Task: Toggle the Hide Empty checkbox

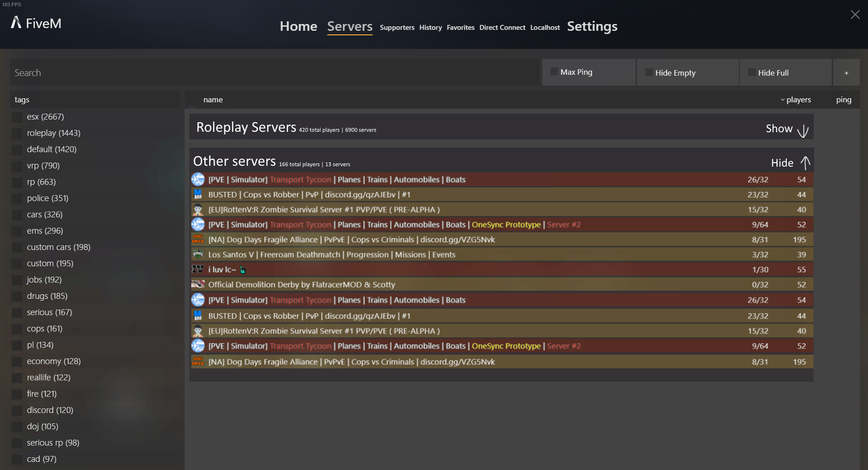Action: pos(649,72)
